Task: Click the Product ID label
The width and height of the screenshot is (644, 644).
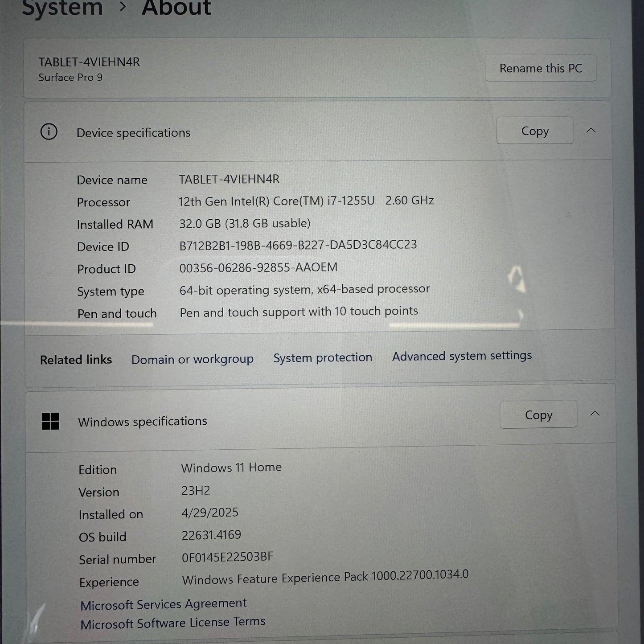Action: pyautogui.click(x=107, y=269)
